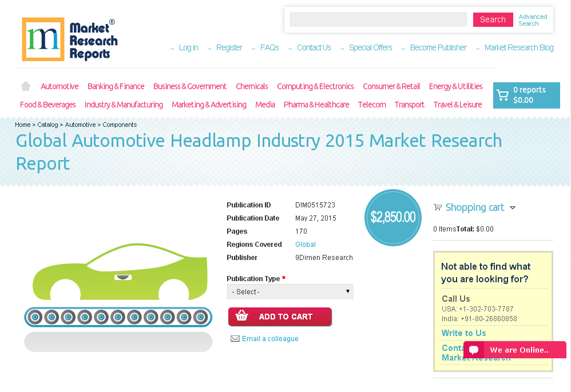Image resolution: width=571 pixels, height=392 pixels.
Task: Open the Global regions covered link
Action: click(x=305, y=244)
